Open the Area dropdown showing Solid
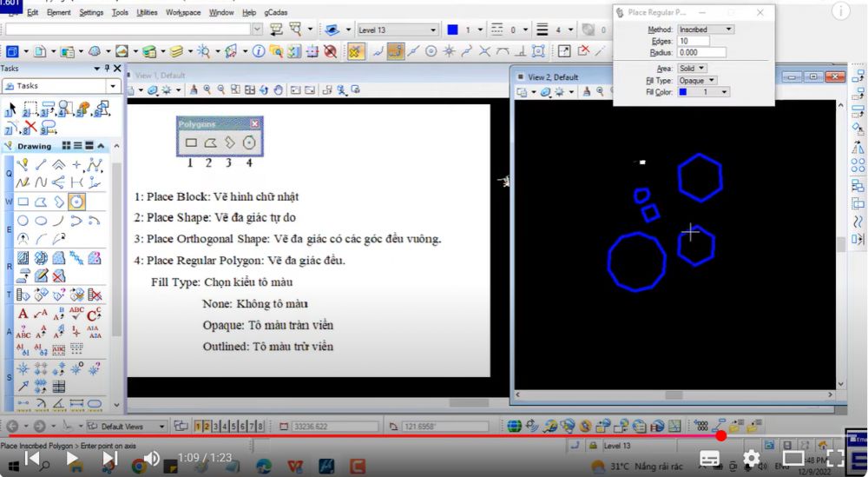Screen dimensions: 868x477 click(692, 68)
